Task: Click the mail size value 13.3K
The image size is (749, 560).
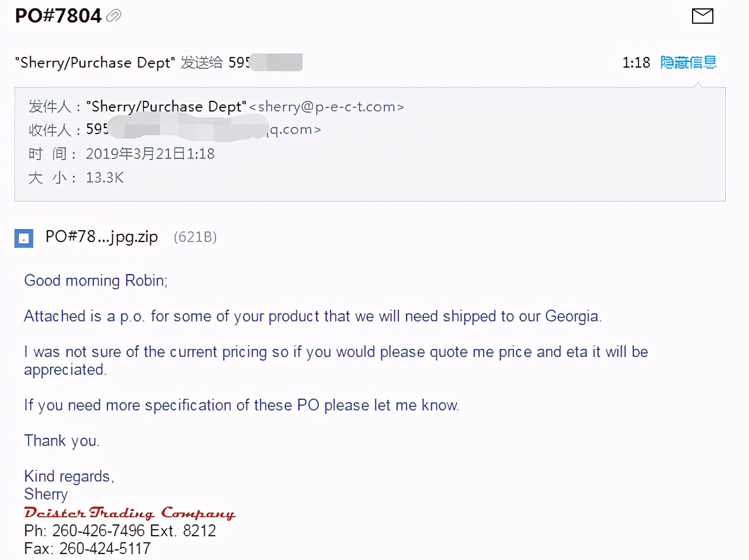Action: 105,177
